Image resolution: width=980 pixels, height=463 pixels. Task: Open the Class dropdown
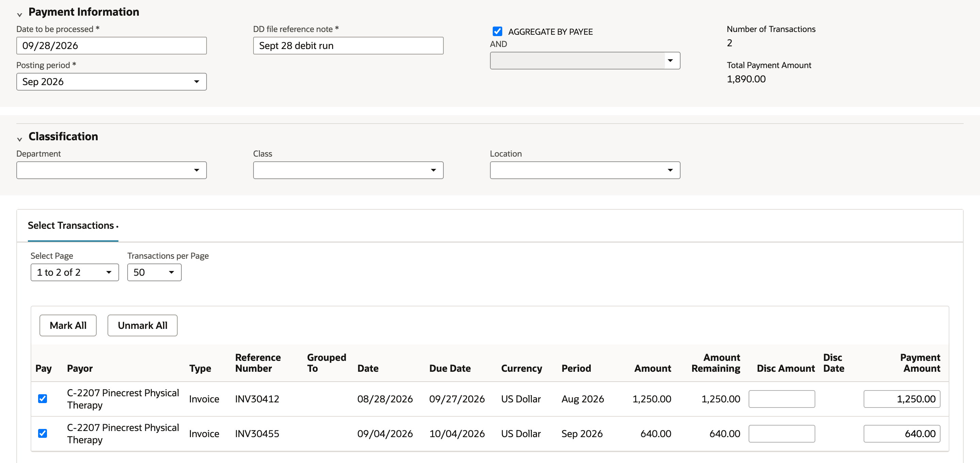[348, 170]
